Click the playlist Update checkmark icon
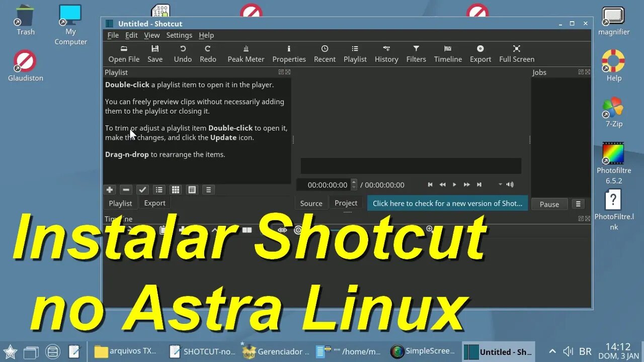 click(142, 190)
